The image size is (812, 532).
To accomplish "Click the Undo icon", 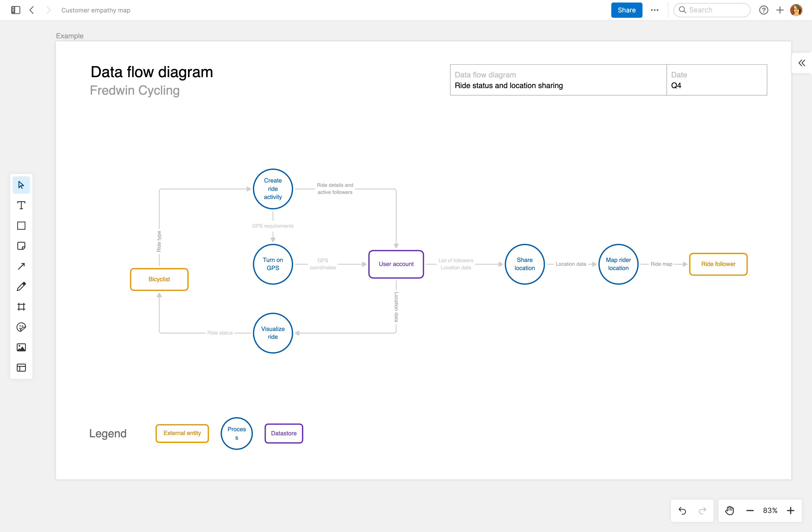I will click(682, 510).
